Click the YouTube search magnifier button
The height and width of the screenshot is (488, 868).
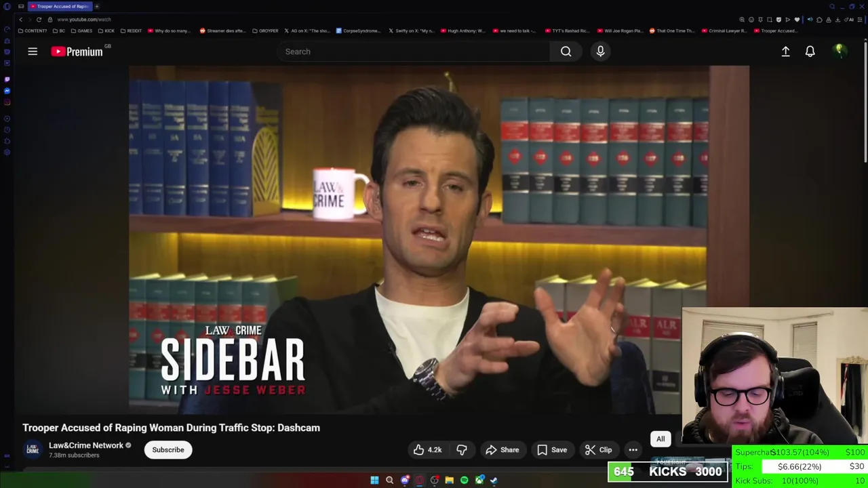pos(566,52)
